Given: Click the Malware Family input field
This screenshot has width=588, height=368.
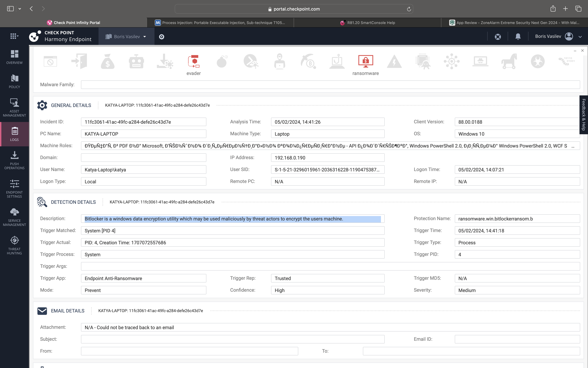Looking at the screenshot, I should click(330, 85).
